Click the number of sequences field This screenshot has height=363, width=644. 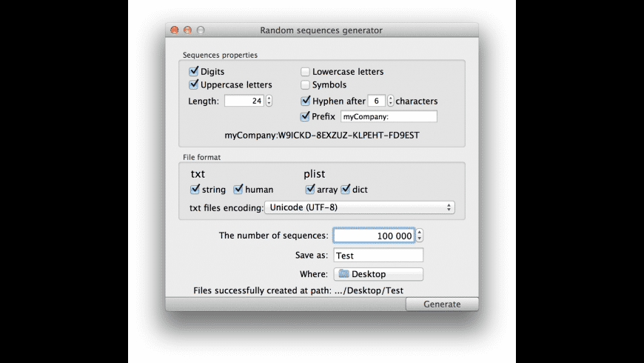pyautogui.click(x=374, y=236)
